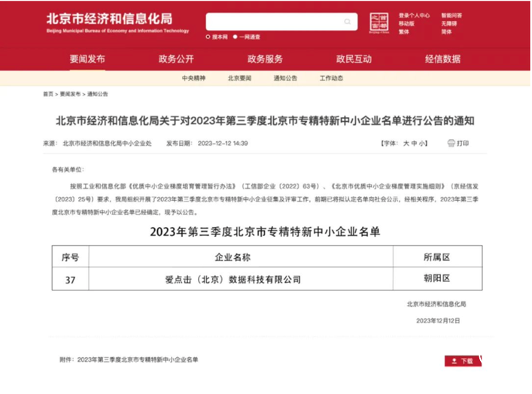This screenshot has height=394, width=532.
Task: Focus the site search input box
Action: pos(281,22)
